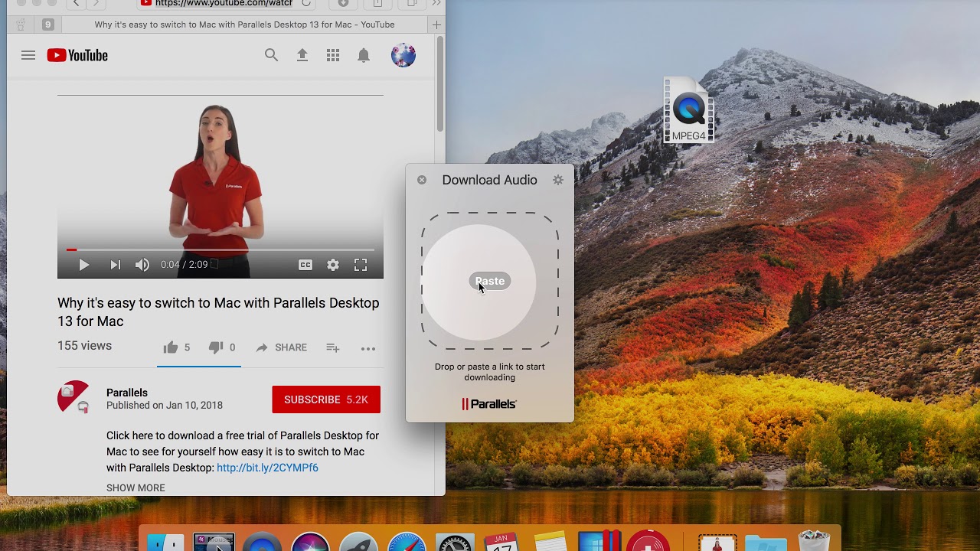Skip to next video in player
Image resolution: width=980 pixels, height=551 pixels.
click(x=115, y=265)
